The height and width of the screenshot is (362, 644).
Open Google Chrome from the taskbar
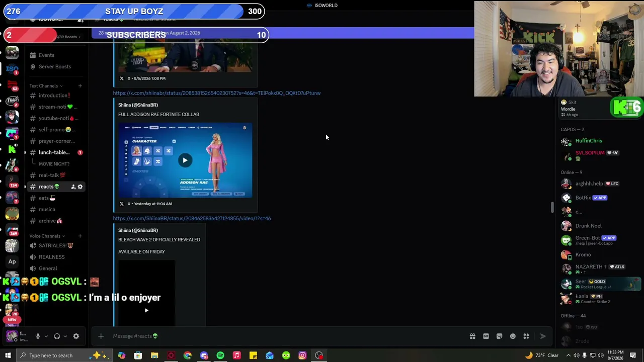188,355
